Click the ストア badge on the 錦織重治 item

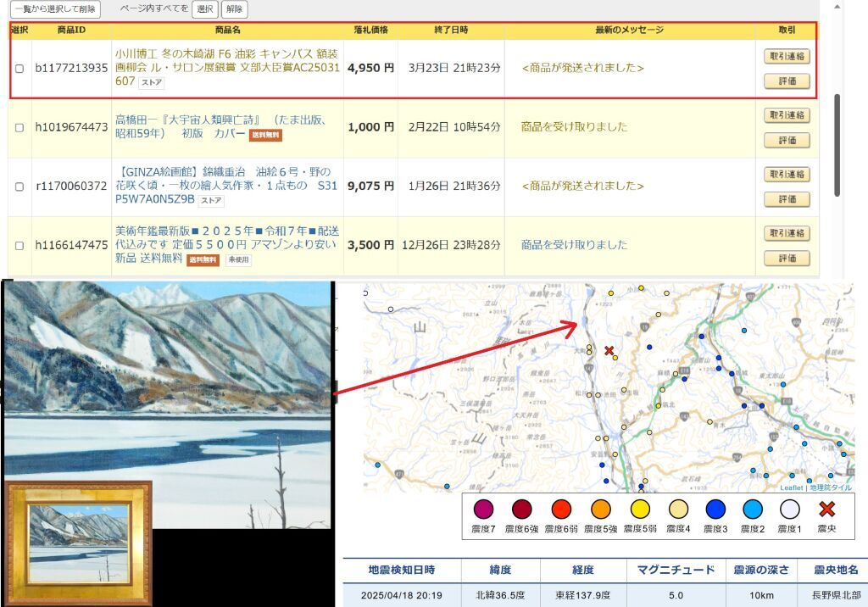(211, 200)
